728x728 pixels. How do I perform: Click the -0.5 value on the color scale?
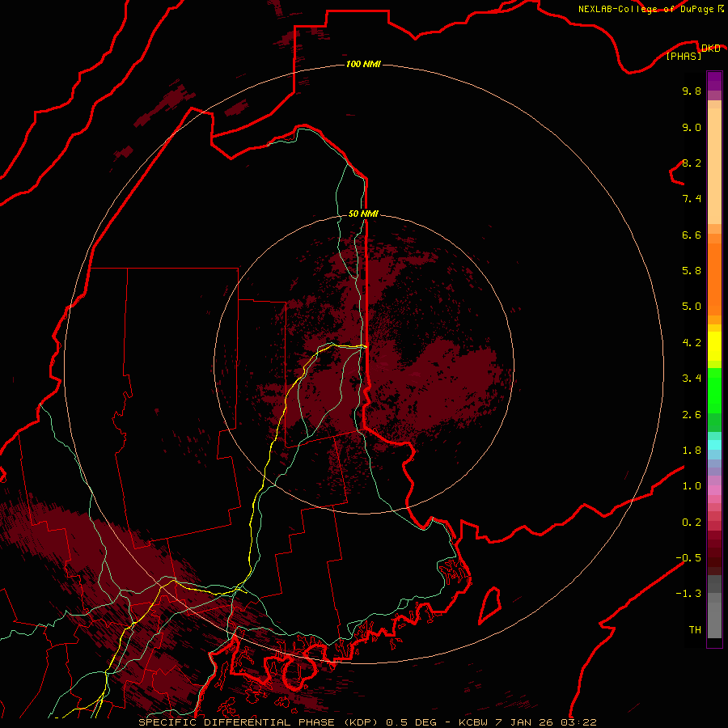click(x=688, y=558)
